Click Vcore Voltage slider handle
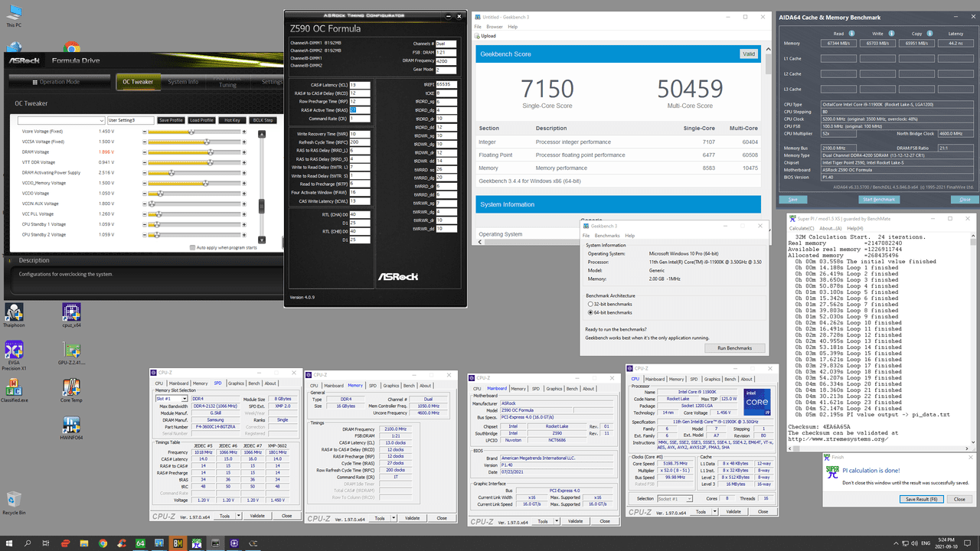The height and width of the screenshot is (551, 980). click(x=191, y=132)
